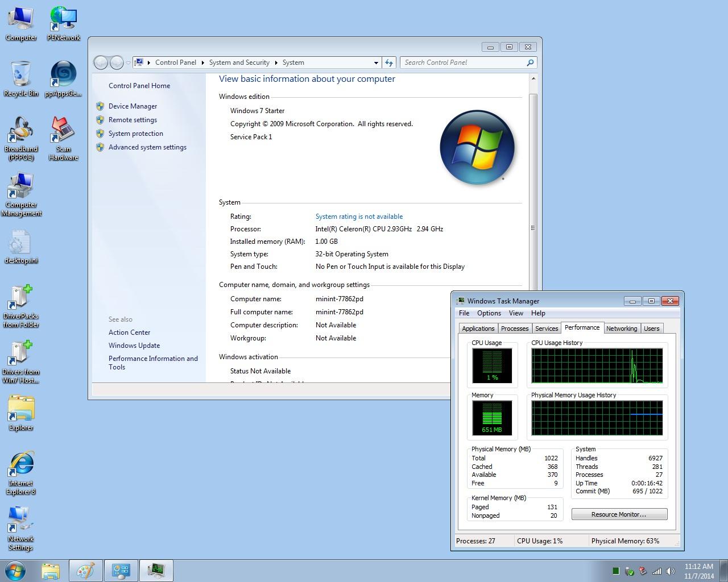The height and width of the screenshot is (582, 728).
Task: Switch to the Networking tab
Action: point(622,329)
